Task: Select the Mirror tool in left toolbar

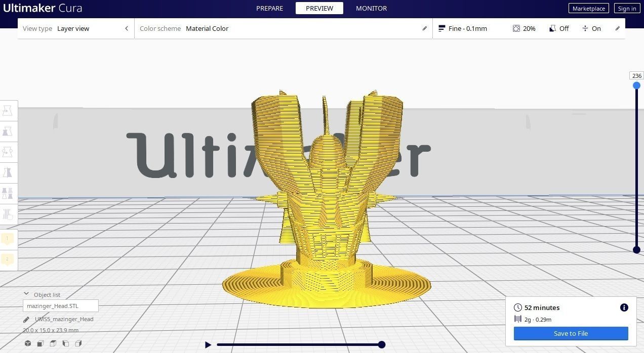Action: (x=8, y=173)
